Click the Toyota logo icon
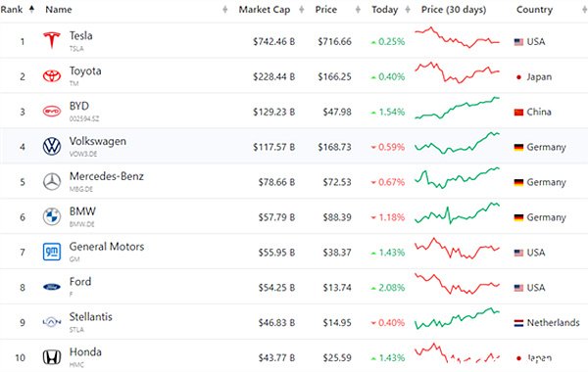 point(52,76)
